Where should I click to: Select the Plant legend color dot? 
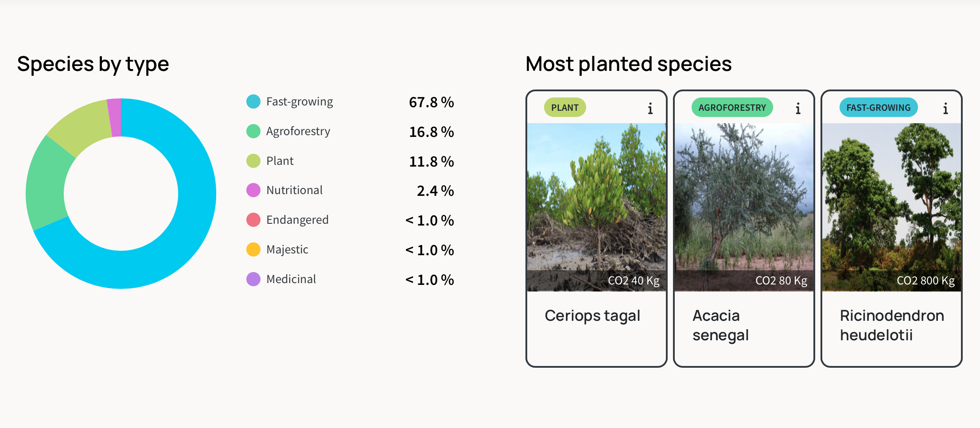pos(253,161)
